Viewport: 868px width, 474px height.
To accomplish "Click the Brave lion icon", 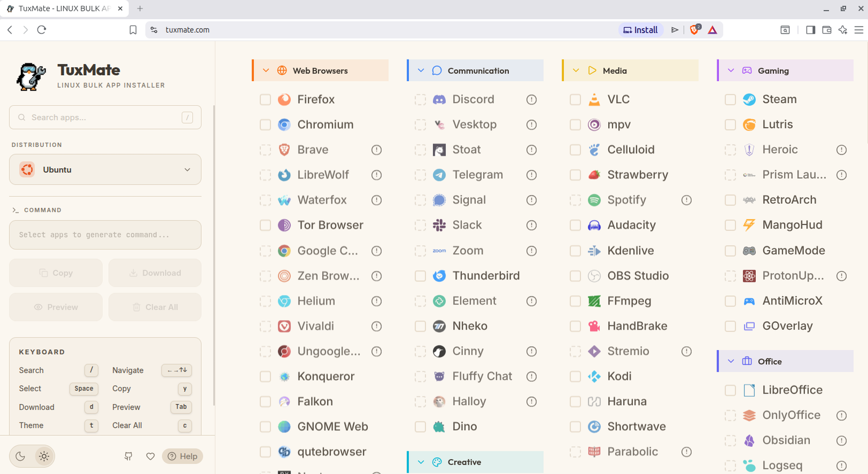I will click(284, 150).
